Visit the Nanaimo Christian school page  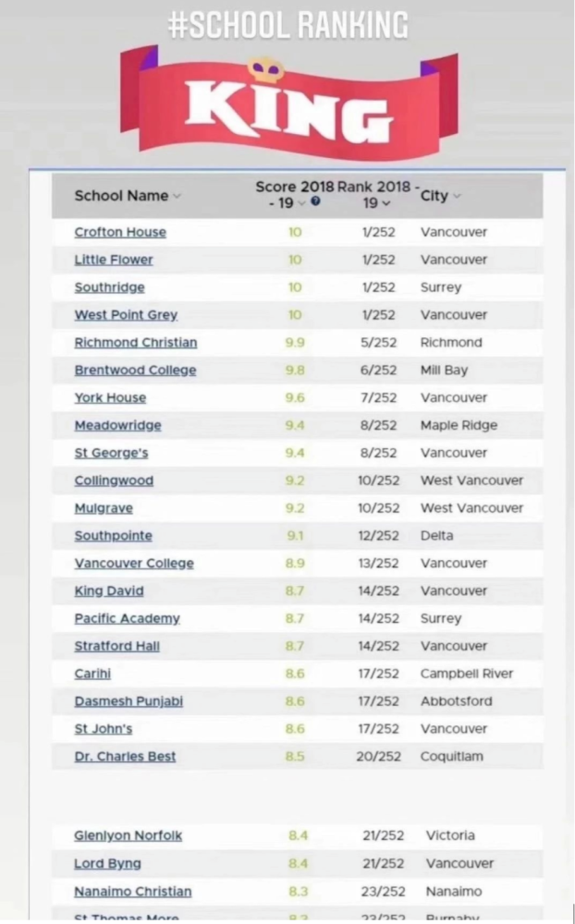pyautogui.click(x=133, y=892)
